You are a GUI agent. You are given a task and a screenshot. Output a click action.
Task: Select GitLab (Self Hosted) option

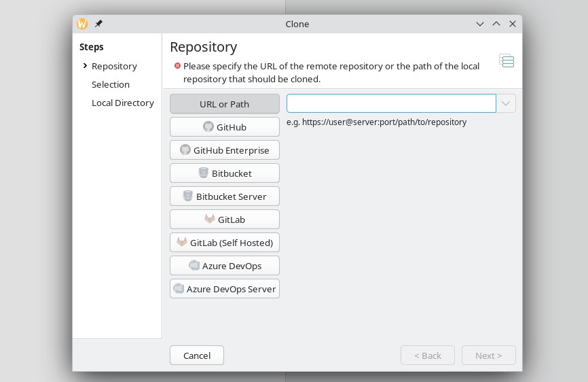coord(225,243)
